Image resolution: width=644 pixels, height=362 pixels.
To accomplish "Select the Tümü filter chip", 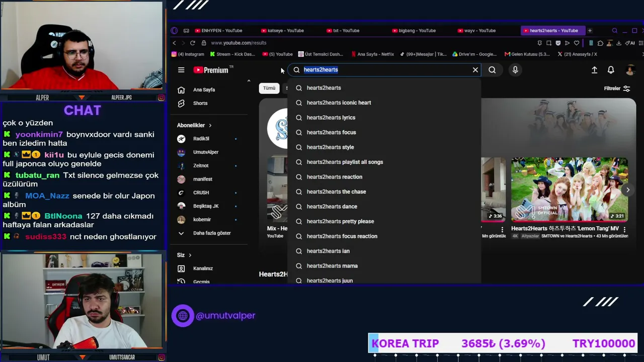I will click(269, 88).
